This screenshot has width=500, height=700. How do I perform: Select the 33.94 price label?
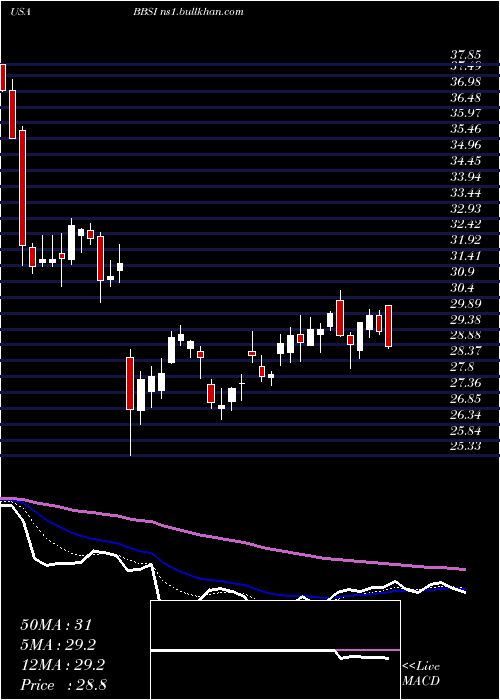466,177
